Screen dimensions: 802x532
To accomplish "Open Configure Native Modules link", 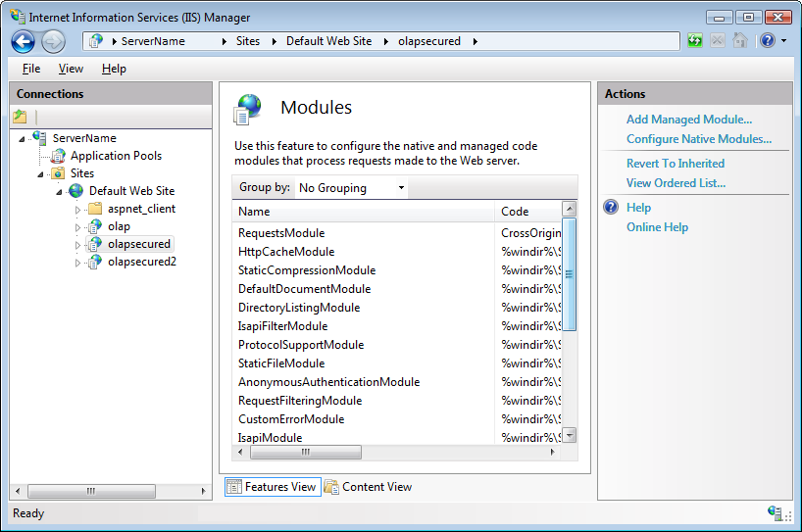I will click(x=698, y=139).
